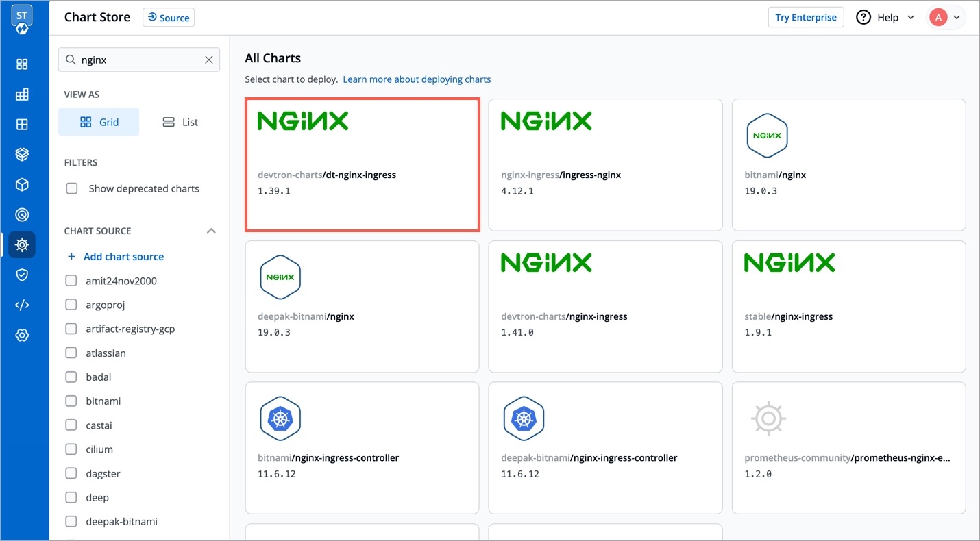Open Global Configurations gear sidebar icon
Screen dimensions: 980x541
coord(22,335)
